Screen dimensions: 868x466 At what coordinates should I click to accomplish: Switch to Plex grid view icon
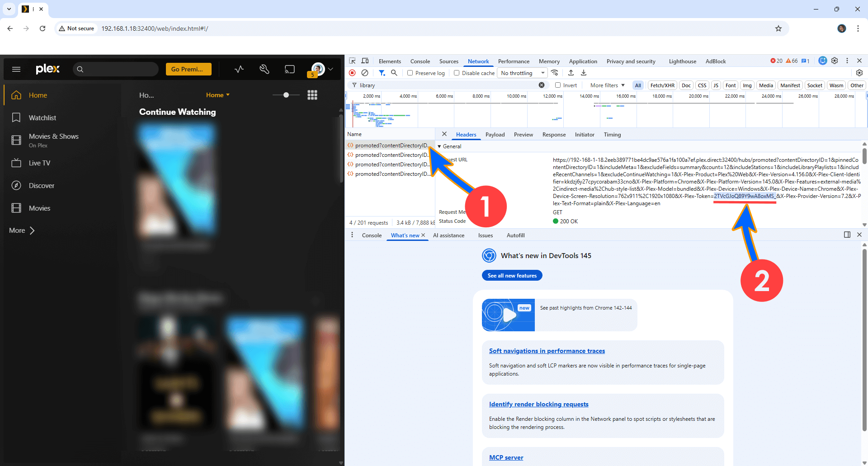coord(312,95)
